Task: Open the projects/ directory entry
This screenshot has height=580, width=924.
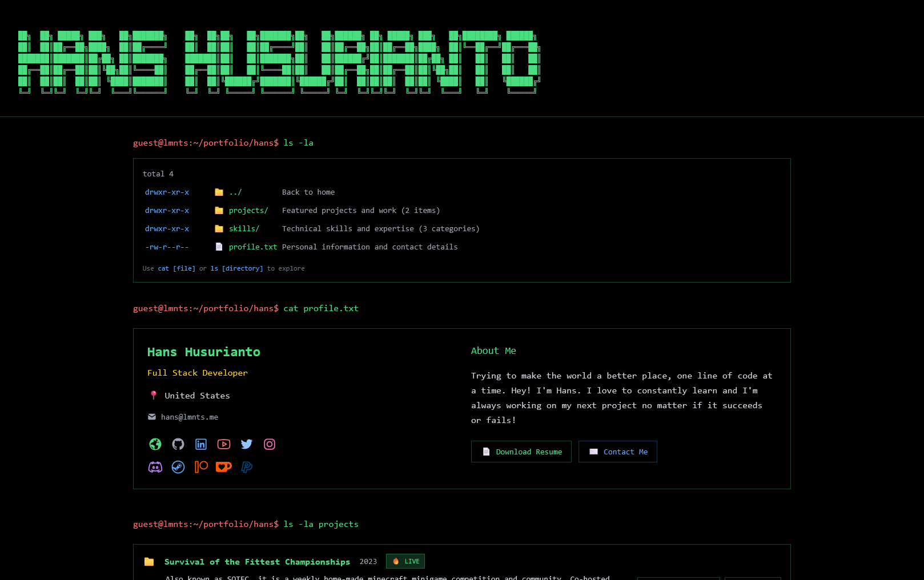Action: pos(248,211)
